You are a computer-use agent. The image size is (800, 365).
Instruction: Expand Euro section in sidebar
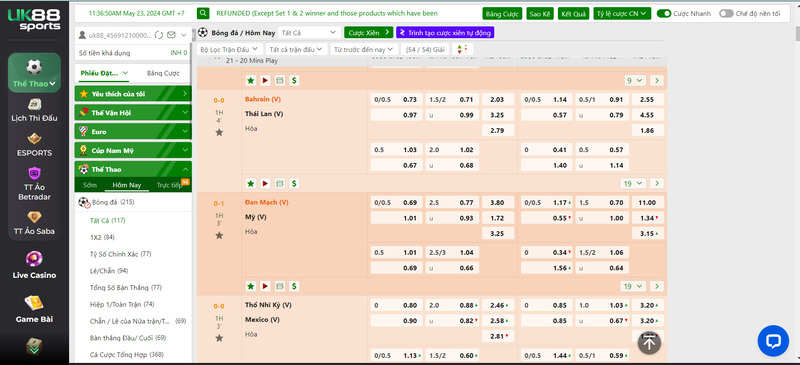(133, 132)
